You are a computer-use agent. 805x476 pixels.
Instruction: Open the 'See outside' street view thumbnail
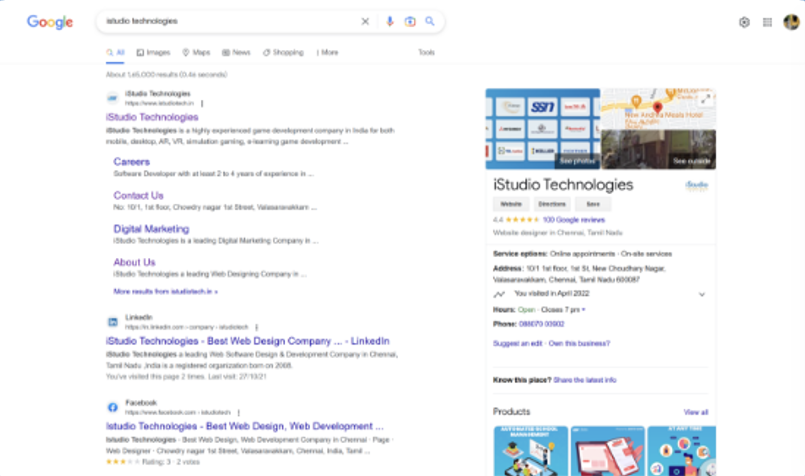[659, 149]
